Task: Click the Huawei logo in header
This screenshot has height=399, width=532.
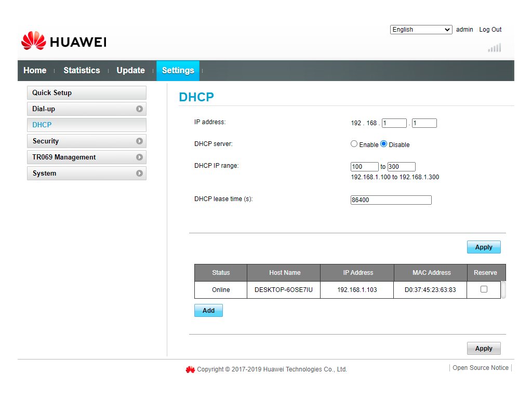Action: coord(63,42)
